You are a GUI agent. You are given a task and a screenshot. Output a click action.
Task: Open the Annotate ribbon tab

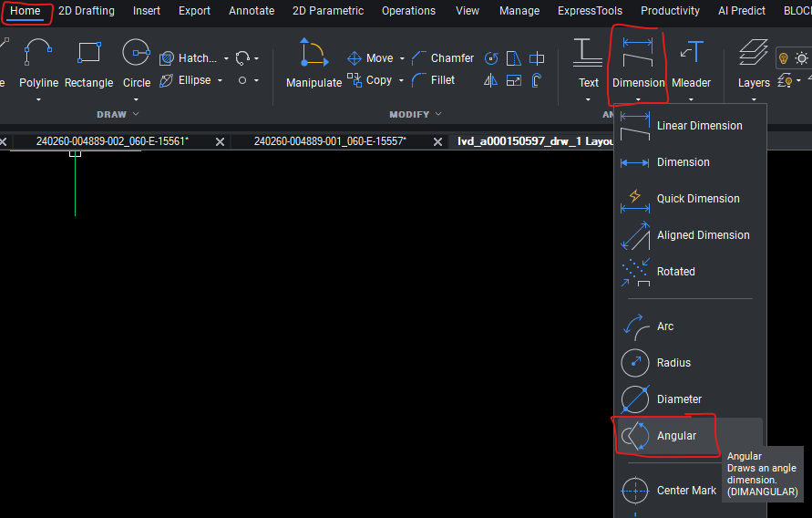(252, 11)
